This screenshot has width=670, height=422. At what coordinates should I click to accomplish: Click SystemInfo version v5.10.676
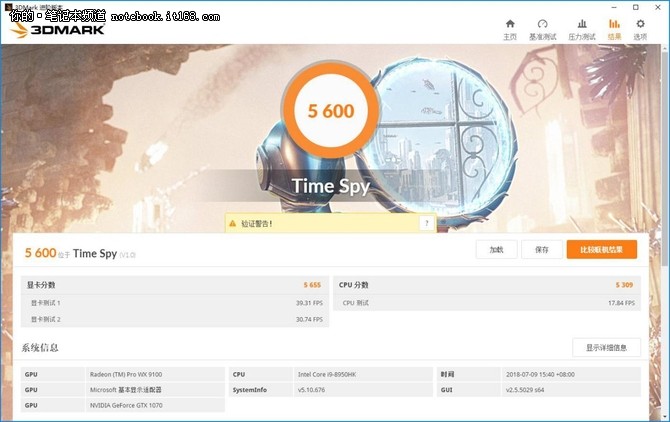(x=311, y=390)
